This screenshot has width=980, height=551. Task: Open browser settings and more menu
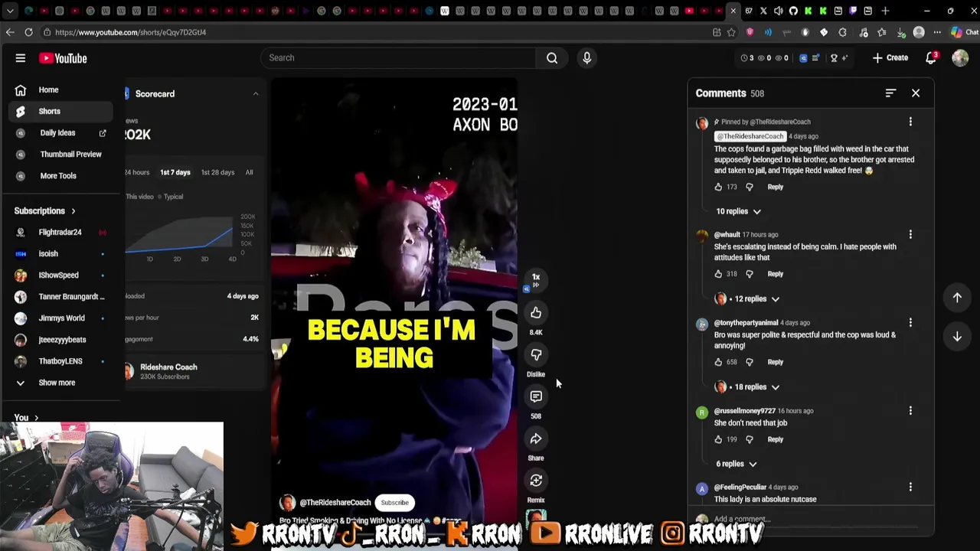point(938,32)
